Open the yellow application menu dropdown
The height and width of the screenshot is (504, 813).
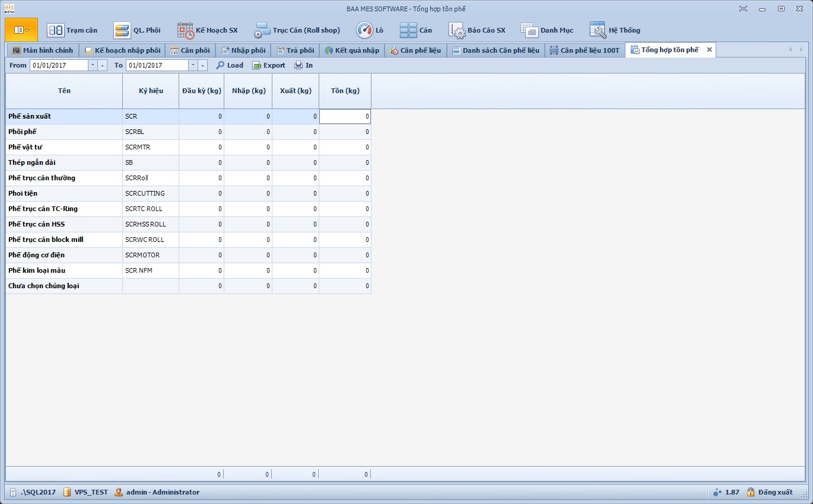(21, 30)
